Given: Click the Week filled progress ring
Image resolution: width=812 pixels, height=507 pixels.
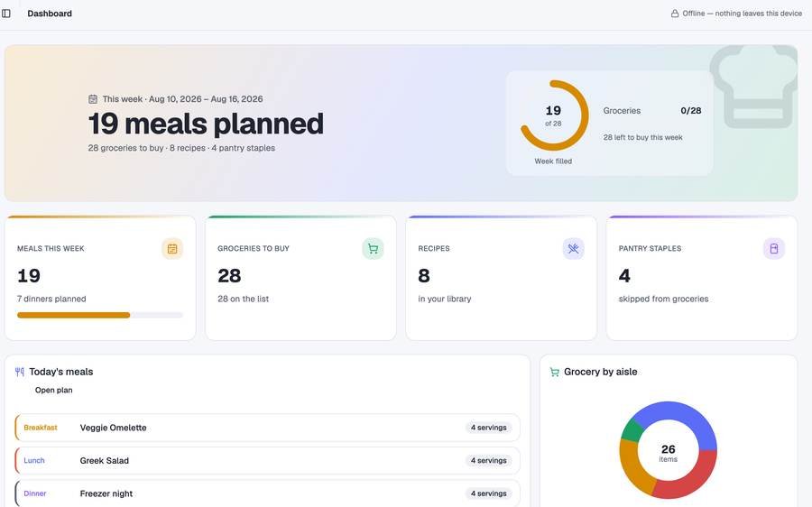Looking at the screenshot, I should [554, 115].
